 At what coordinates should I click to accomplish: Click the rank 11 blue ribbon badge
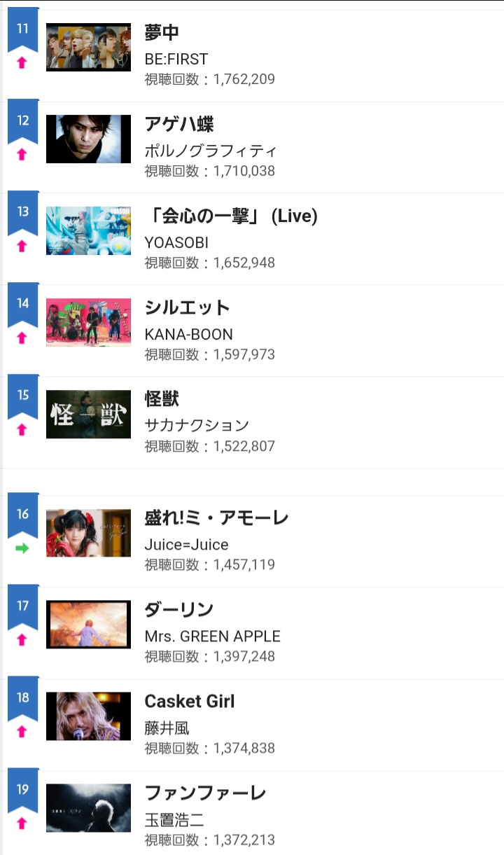coord(23,30)
